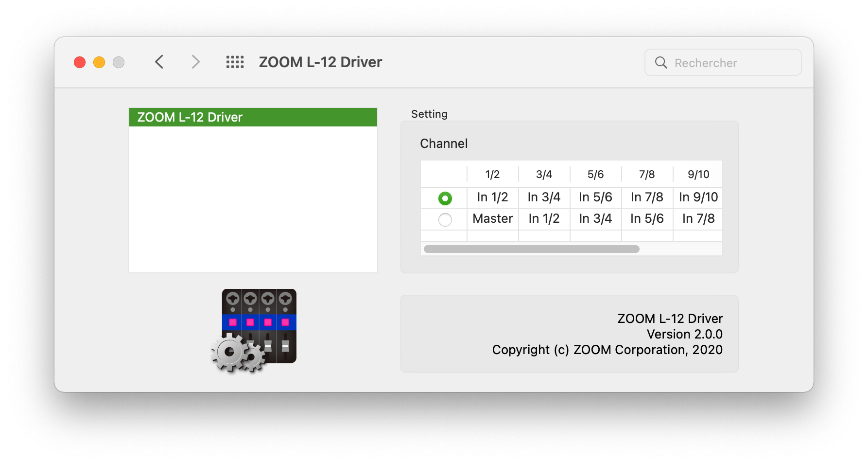This screenshot has width=868, height=464.
Task: Click In 7/8 cell in Master row
Action: (698, 218)
